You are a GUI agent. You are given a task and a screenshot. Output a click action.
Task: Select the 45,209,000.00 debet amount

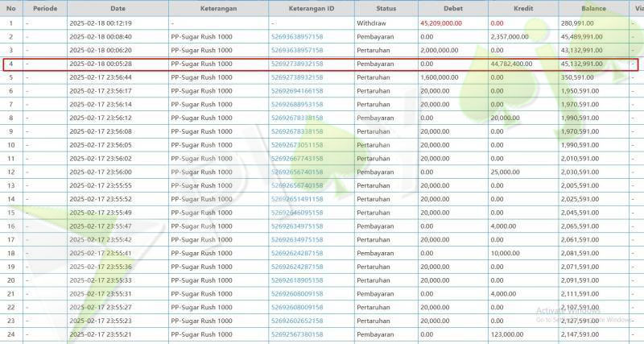pyautogui.click(x=441, y=23)
